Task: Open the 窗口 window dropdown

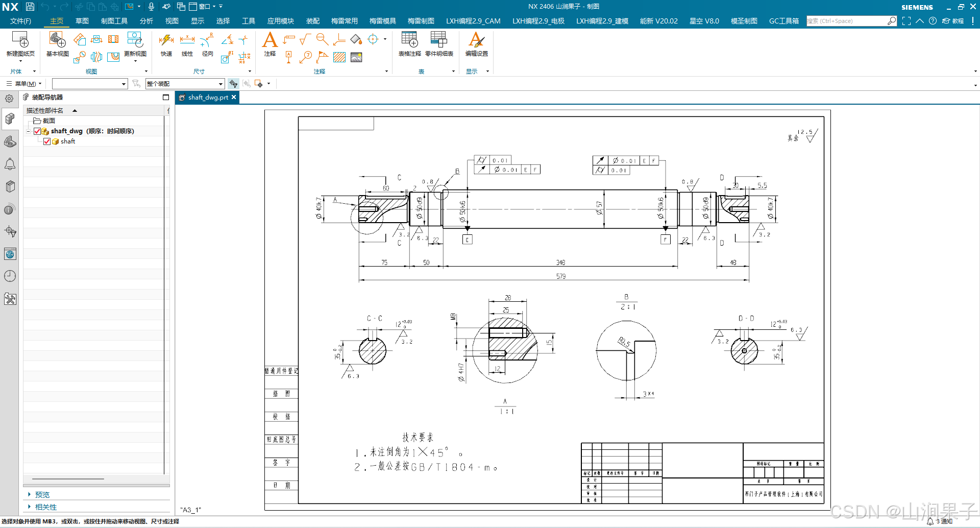Action: (203, 7)
